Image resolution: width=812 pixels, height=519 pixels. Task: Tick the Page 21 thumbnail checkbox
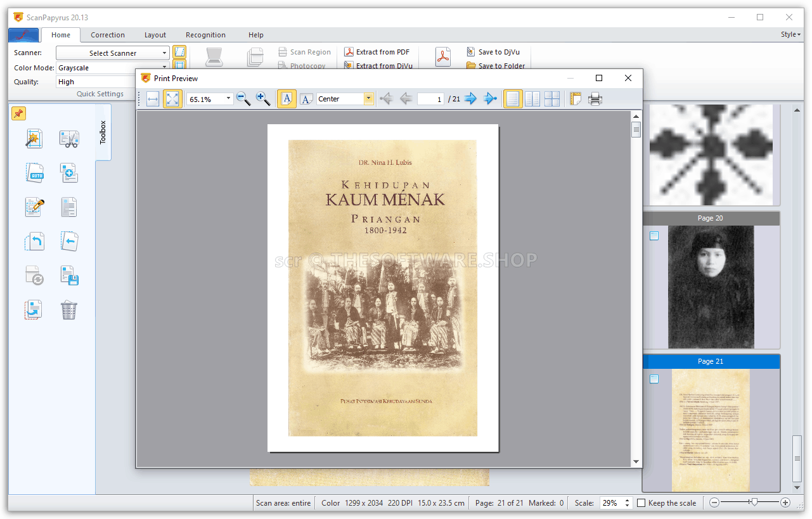[654, 379]
